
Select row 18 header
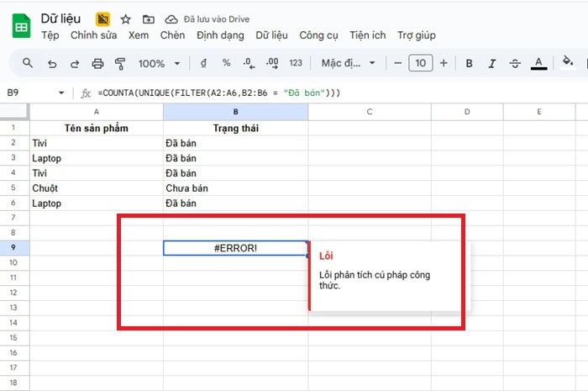(13, 383)
